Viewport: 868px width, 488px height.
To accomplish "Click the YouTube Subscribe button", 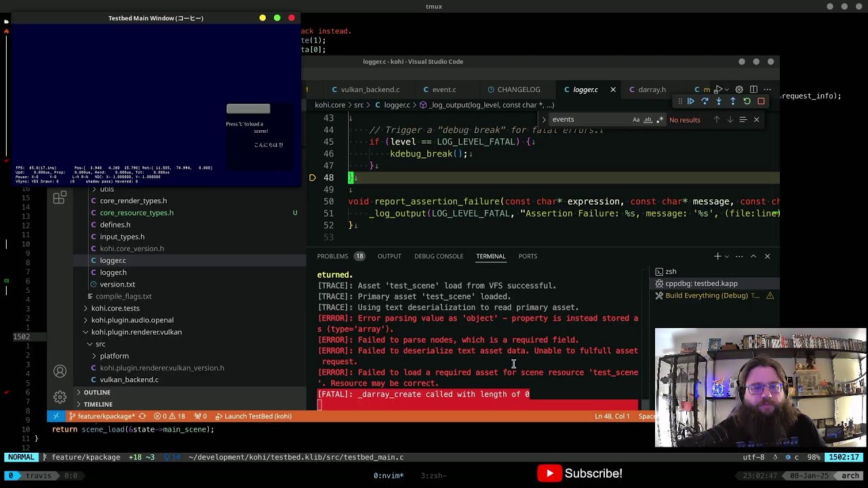I will coord(580,474).
